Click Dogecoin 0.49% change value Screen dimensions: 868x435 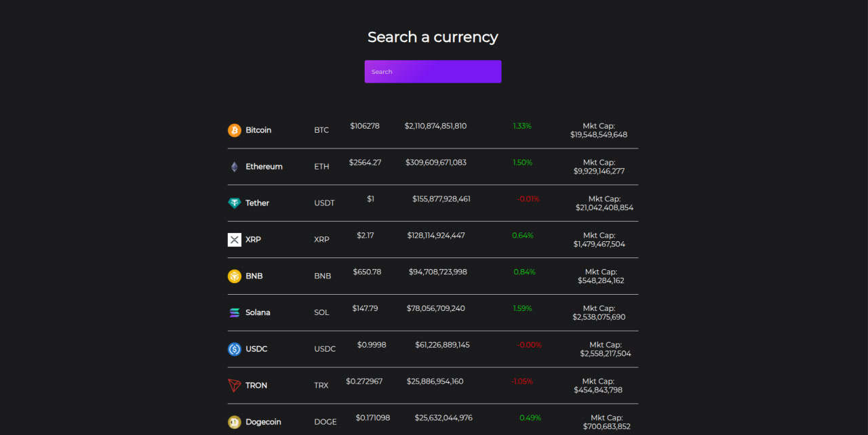pos(530,418)
